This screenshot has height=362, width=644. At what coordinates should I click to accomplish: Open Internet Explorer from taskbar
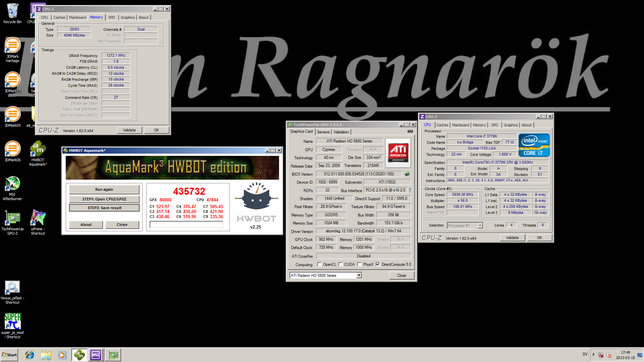point(30,355)
